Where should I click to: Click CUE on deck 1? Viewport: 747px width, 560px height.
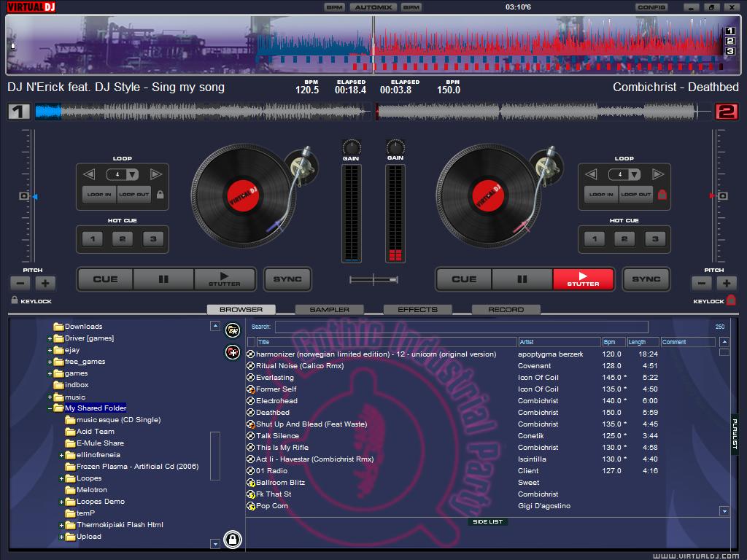105,279
